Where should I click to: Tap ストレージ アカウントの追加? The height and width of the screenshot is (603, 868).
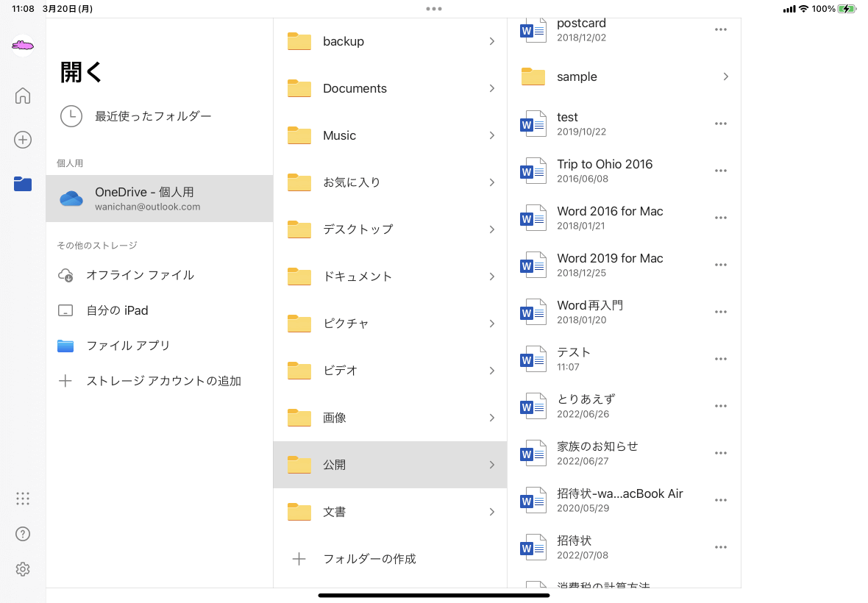(x=163, y=381)
